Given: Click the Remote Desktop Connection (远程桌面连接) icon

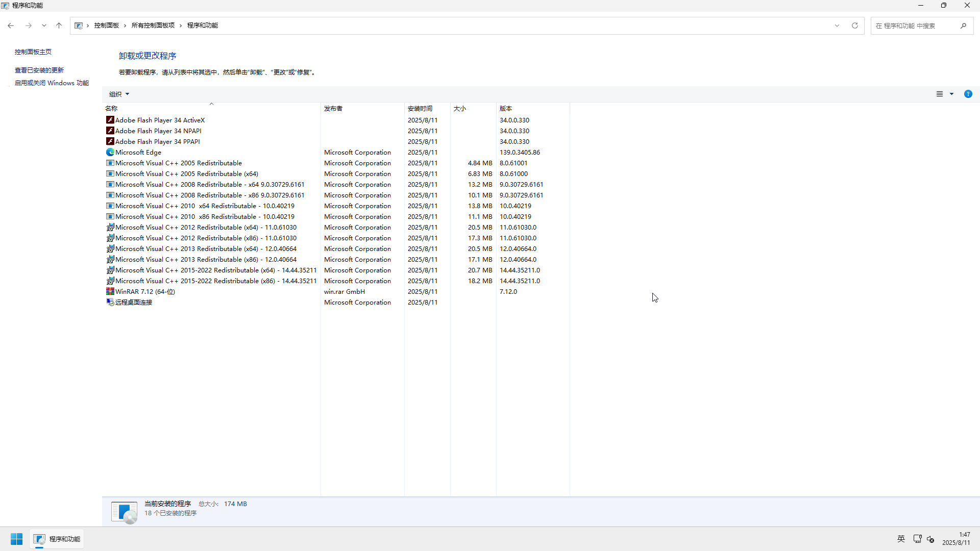Looking at the screenshot, I should [110, 302].
